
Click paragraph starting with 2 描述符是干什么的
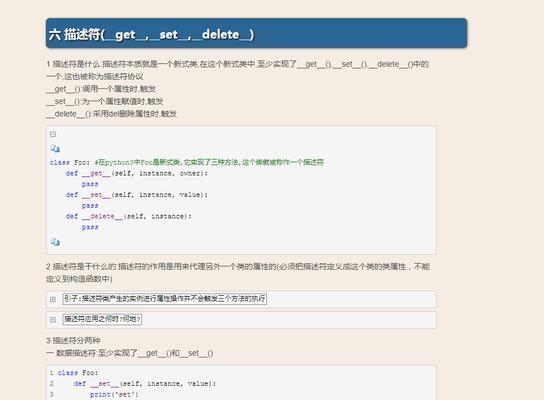click(238, 273)
